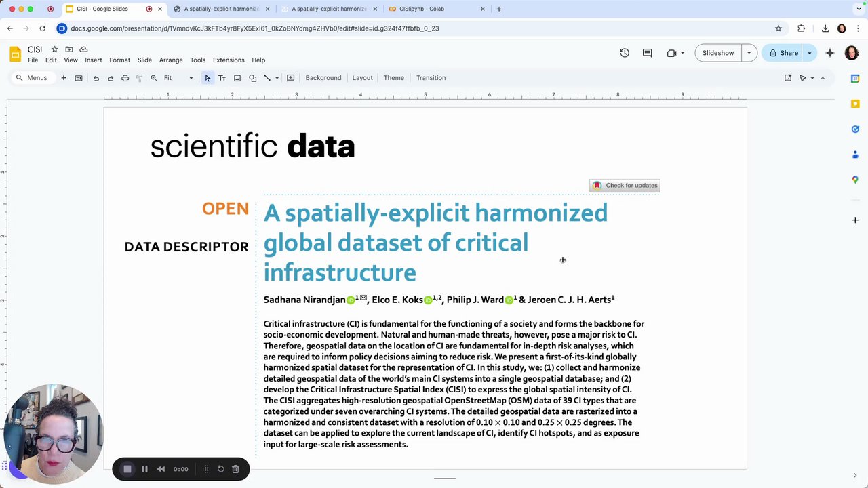Click the Background button

323,78
